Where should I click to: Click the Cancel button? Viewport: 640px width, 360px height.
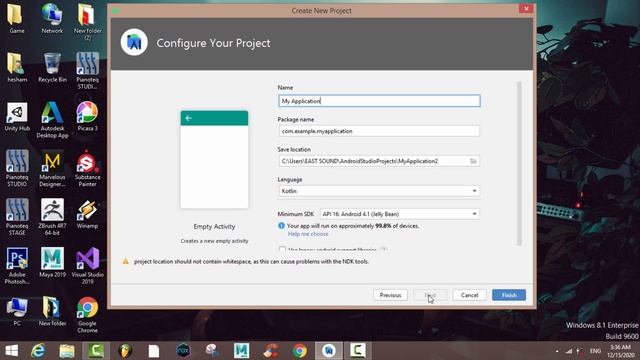click(469, 295)
